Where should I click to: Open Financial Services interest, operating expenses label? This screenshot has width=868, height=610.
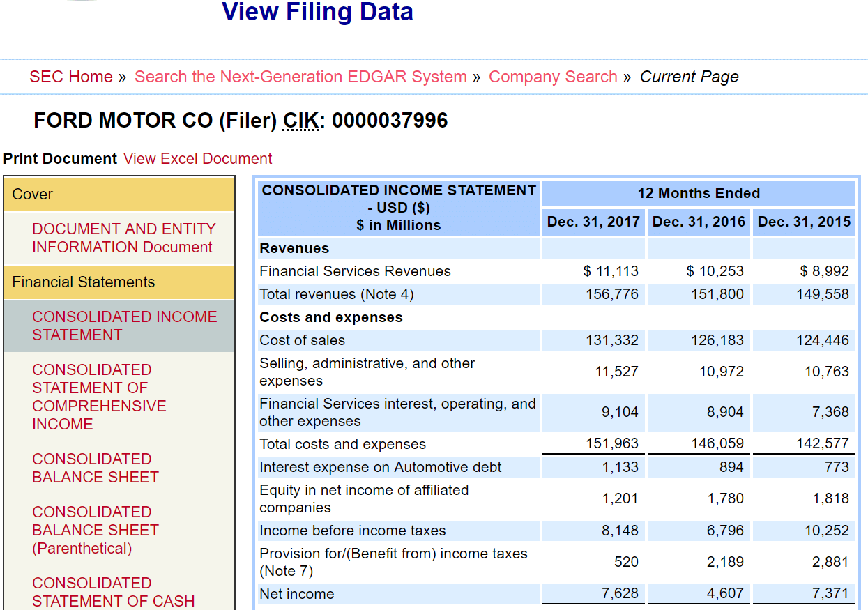pyautogui.click(x=397, y=412)
